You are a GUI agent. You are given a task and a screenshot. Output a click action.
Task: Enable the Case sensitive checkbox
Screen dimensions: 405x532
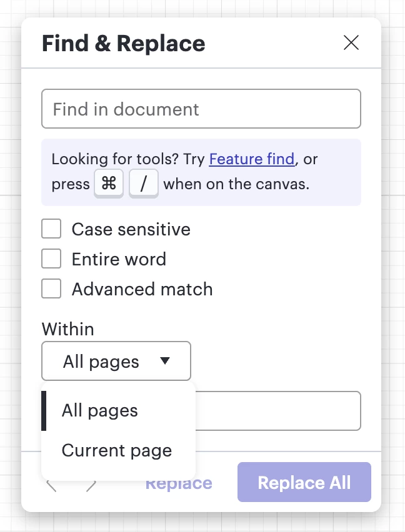[x=51, y=229]
